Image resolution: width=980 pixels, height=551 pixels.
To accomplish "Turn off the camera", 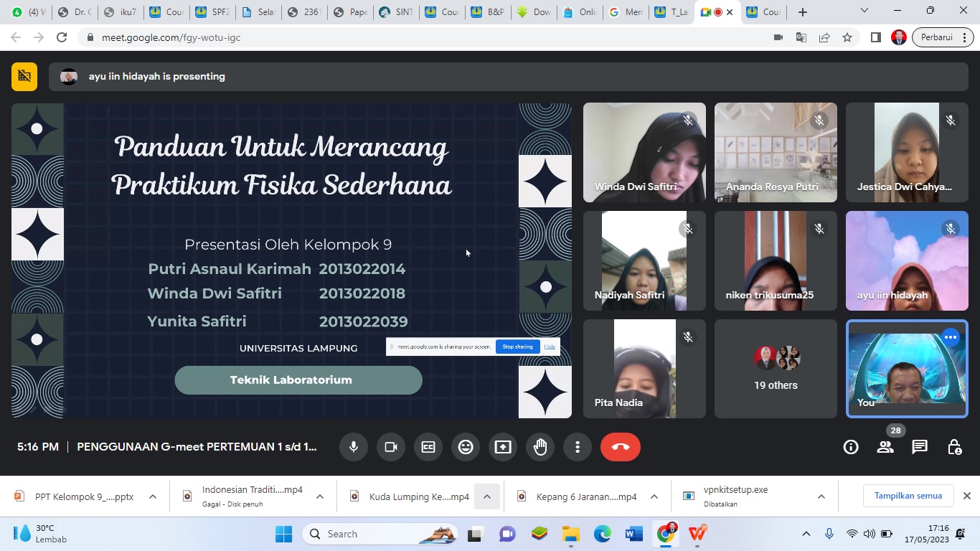I will 391,447.
